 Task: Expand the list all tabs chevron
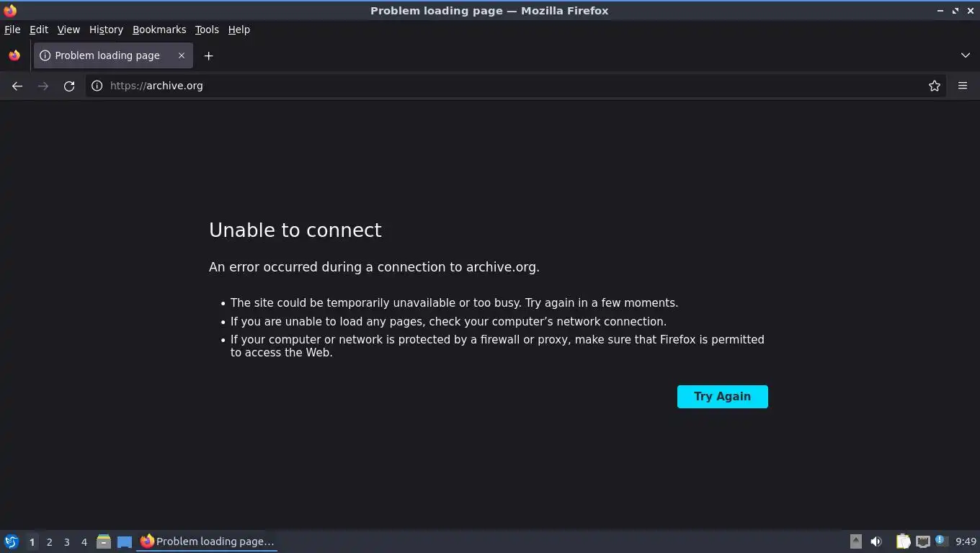966,55
